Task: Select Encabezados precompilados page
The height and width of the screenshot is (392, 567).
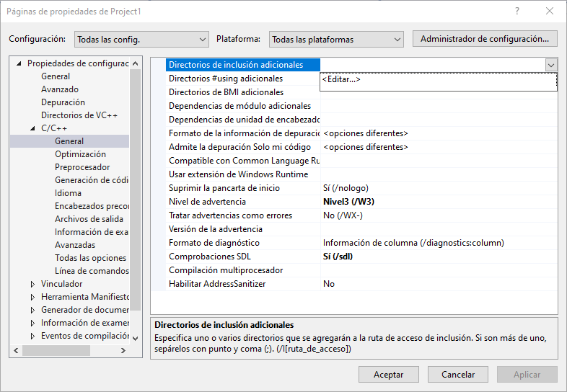Action: click(92, 206)
